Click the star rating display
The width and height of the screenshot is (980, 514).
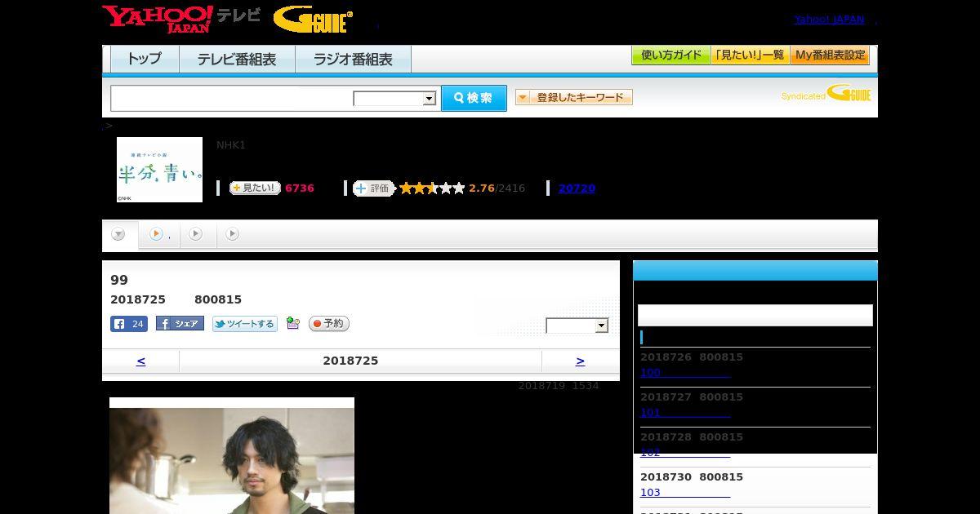click(432, 188)
